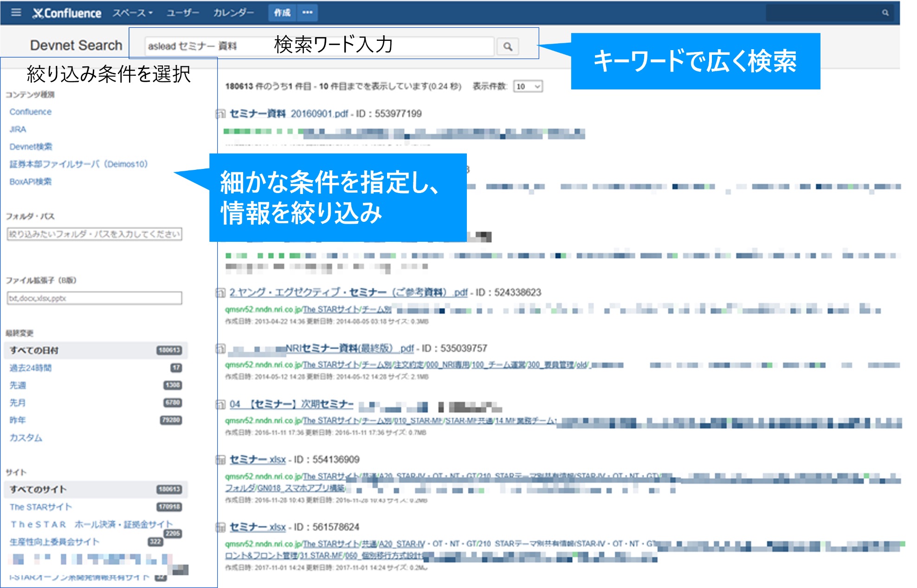Screen dimensions: 917x588
Task: Expand the 表示件数 10 dropdown
Action: pos(528,87)
